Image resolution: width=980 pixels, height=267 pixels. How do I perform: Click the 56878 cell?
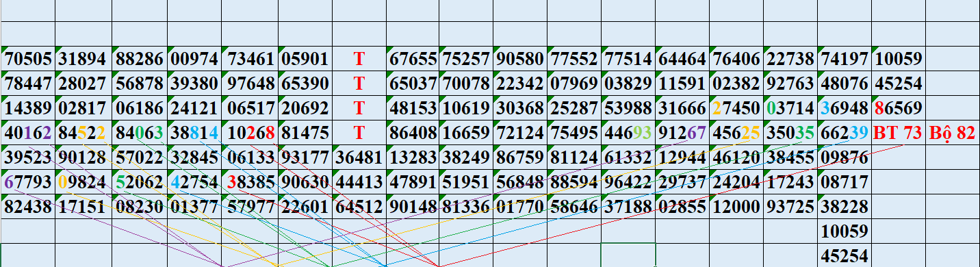pos(140,84)
